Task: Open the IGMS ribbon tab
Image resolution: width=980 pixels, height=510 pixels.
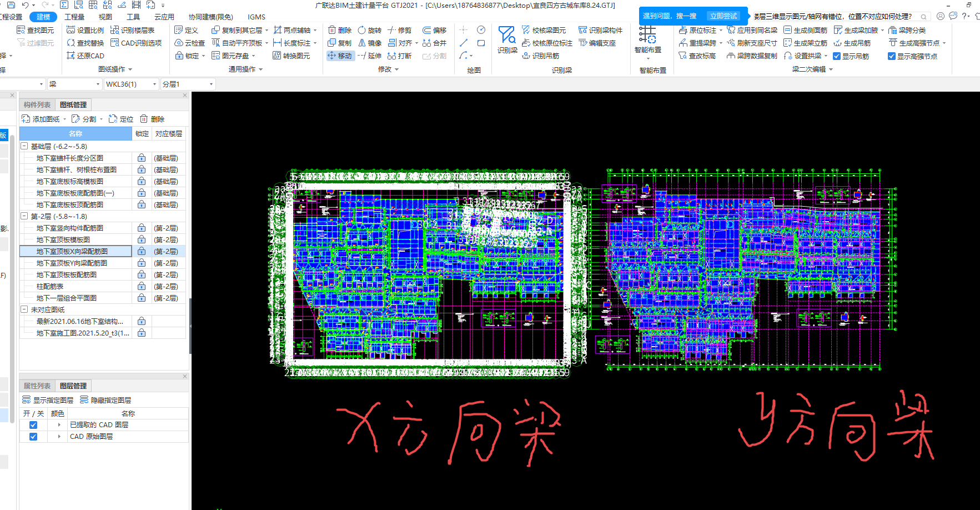Action: point(257,17)
